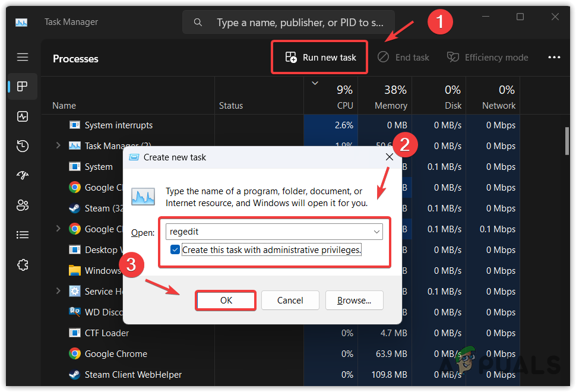Click 4.7 MB memory of CTF Loader

click(394, 333)
